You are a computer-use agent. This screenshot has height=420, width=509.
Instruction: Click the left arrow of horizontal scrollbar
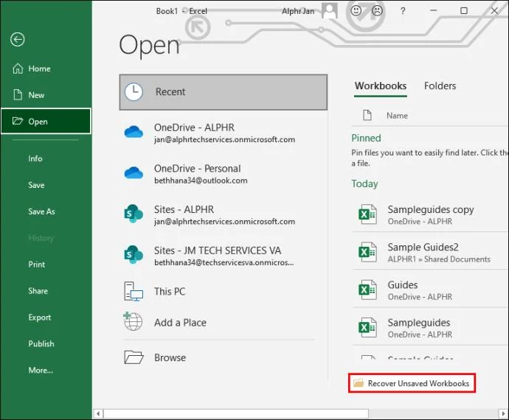click(x=98, y=413)
